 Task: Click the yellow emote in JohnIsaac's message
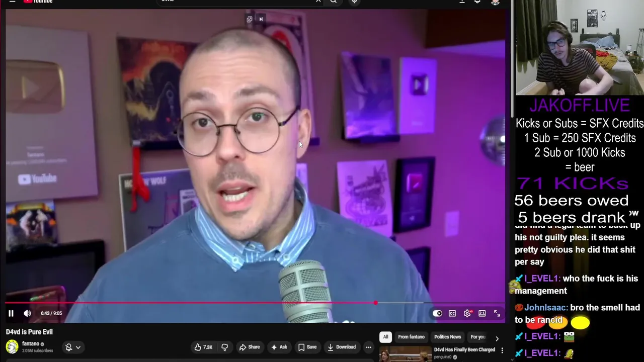pos(580,322)
